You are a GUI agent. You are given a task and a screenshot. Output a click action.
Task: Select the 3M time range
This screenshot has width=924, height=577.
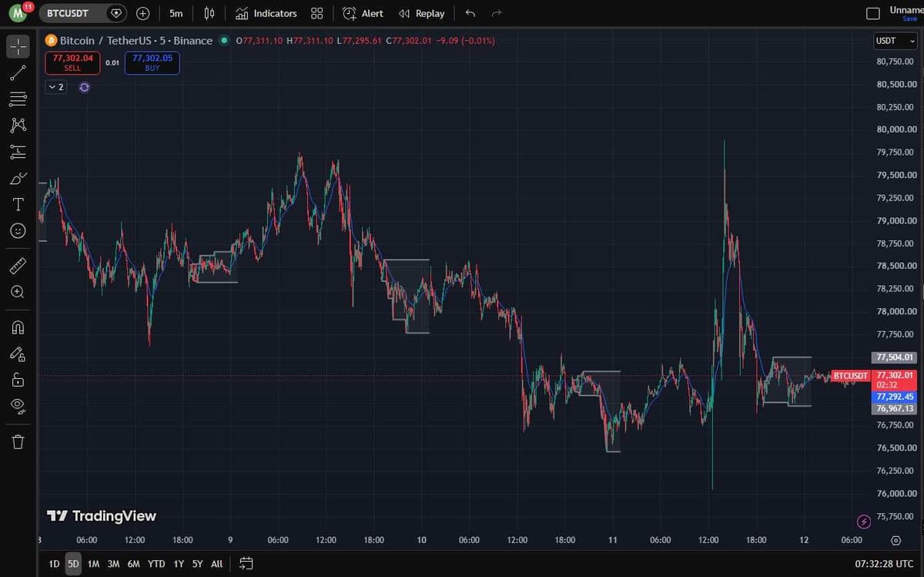(x=113, y=564)
